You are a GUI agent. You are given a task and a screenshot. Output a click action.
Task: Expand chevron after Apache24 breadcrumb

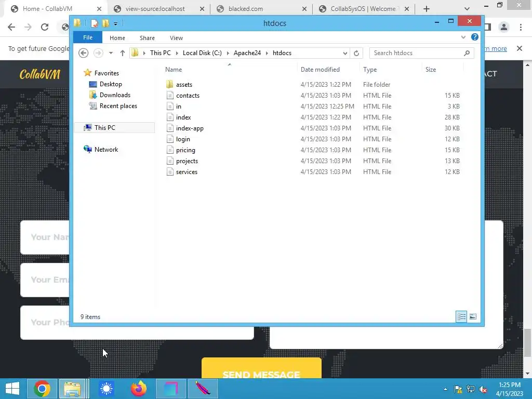coord(267,53)
